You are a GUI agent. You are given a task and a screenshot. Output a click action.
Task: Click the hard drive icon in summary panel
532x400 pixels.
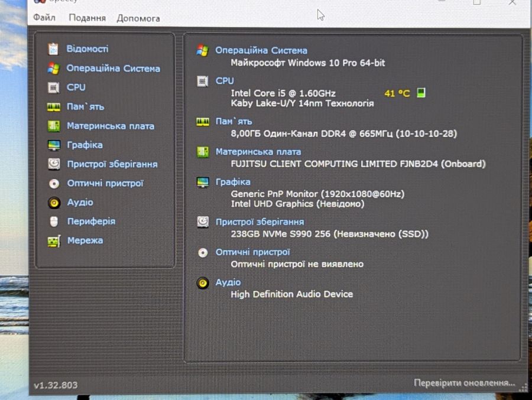click(203, 222)
